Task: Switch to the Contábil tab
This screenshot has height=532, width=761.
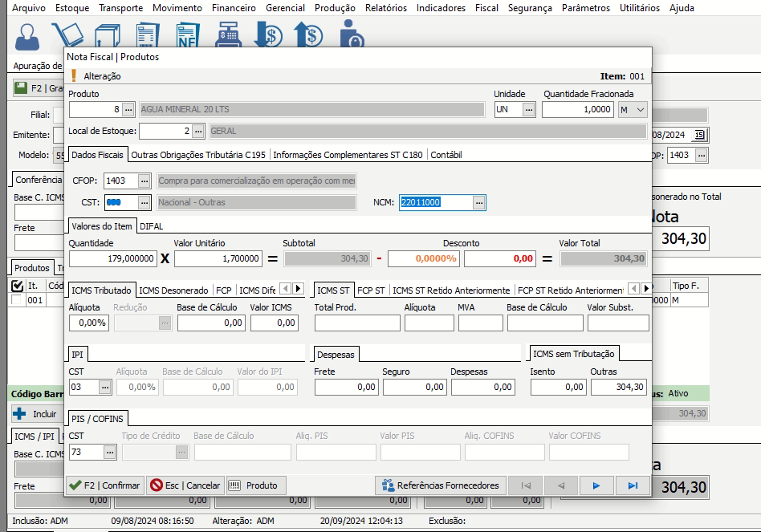Action: click(446, 154)
